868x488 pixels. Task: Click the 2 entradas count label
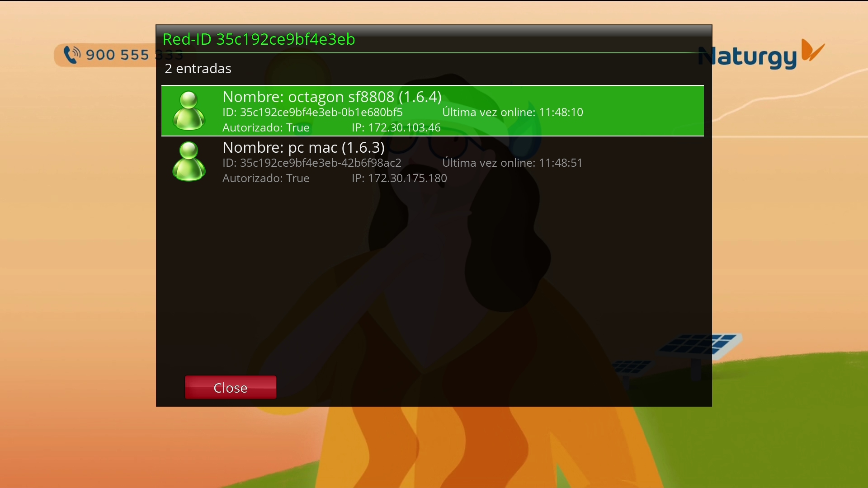[x=198, y=69]
